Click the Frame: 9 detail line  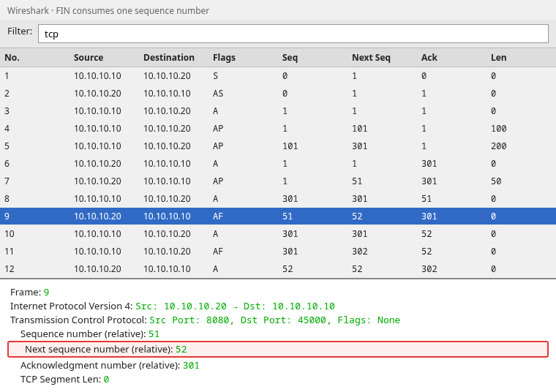(30, 292)
